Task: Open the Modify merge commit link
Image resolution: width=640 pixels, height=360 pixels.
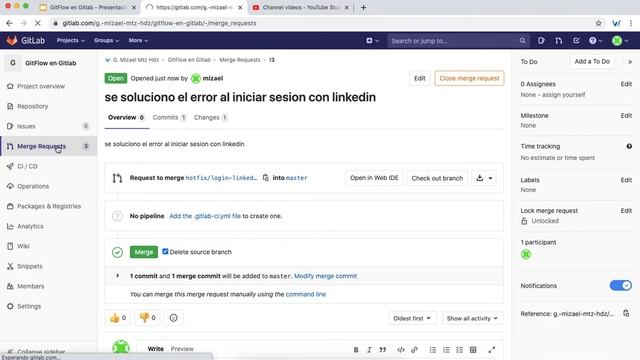Action: click(325, 276)
